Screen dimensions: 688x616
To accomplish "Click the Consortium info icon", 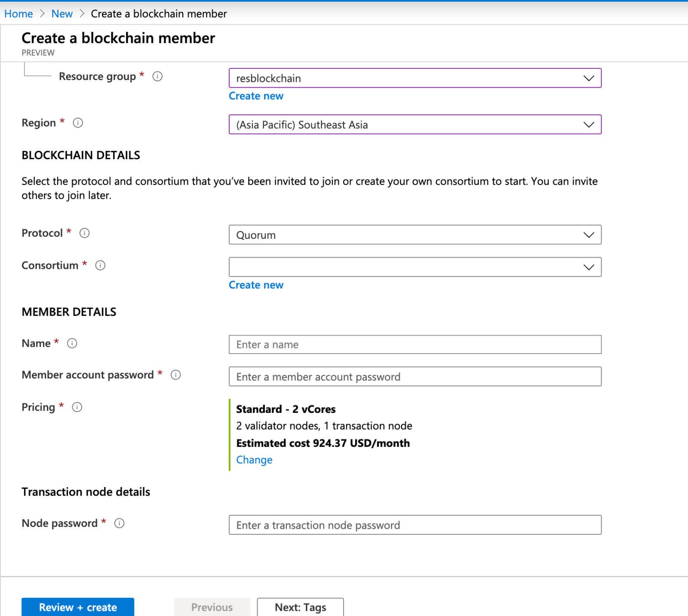I will click(100, 265).
